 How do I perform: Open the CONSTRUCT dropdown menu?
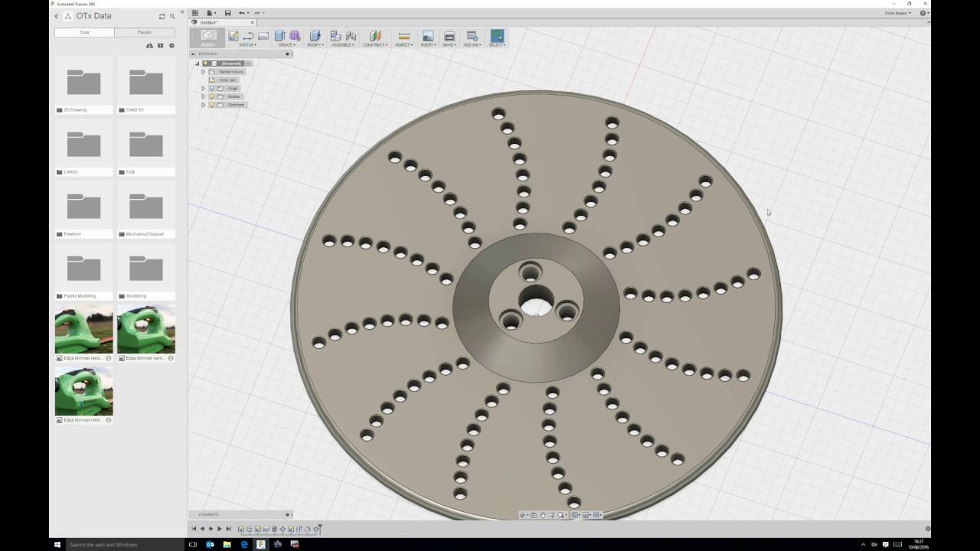[375, 45]
